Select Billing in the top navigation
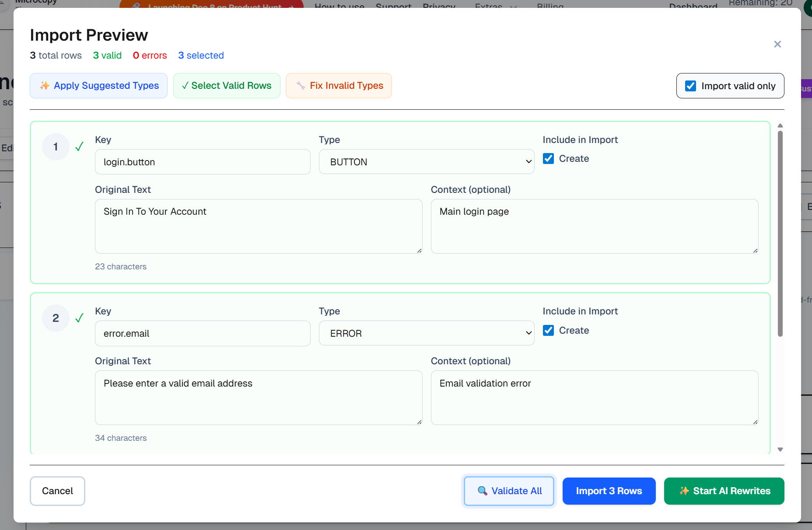Viewport: 812px width, 530px height. 550,7
